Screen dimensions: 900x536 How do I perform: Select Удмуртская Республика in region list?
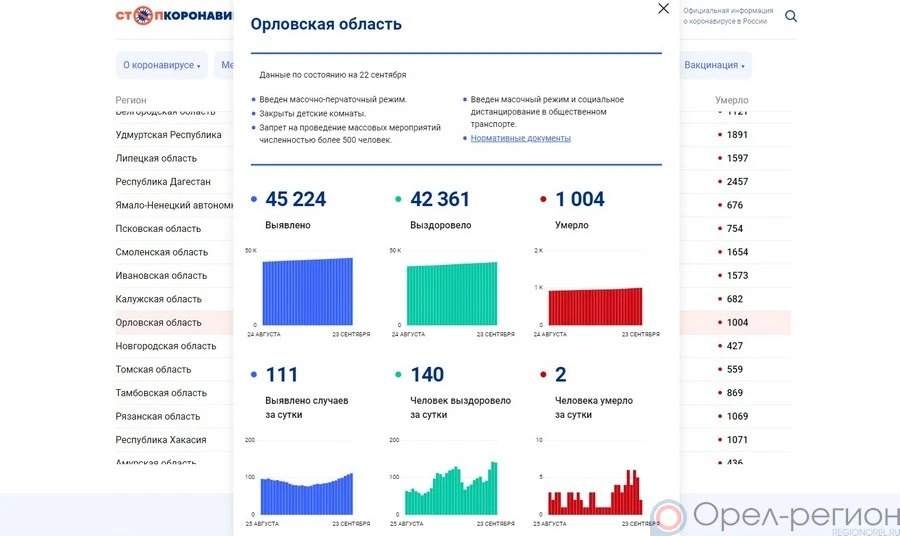coord(168,135)
